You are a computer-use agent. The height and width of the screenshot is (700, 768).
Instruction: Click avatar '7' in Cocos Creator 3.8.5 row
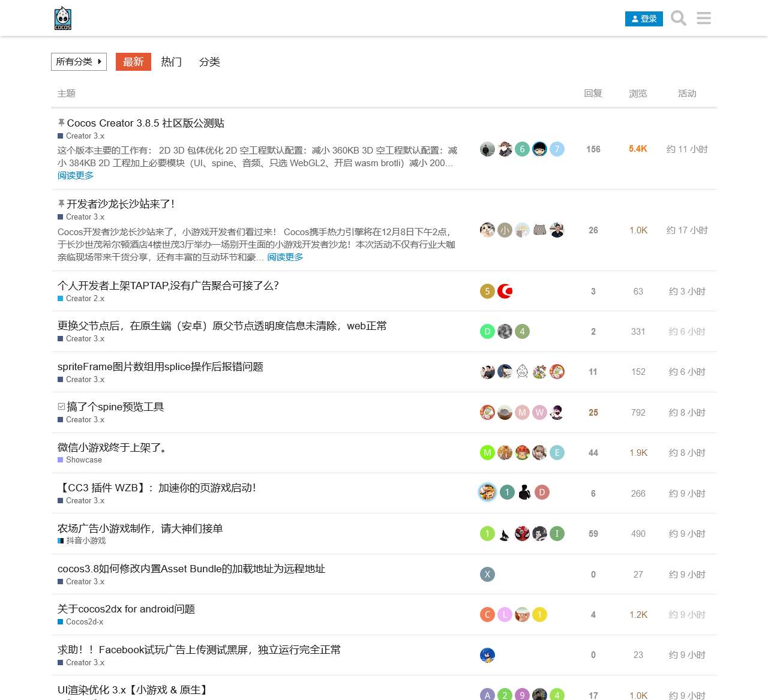tap(557, 149)
